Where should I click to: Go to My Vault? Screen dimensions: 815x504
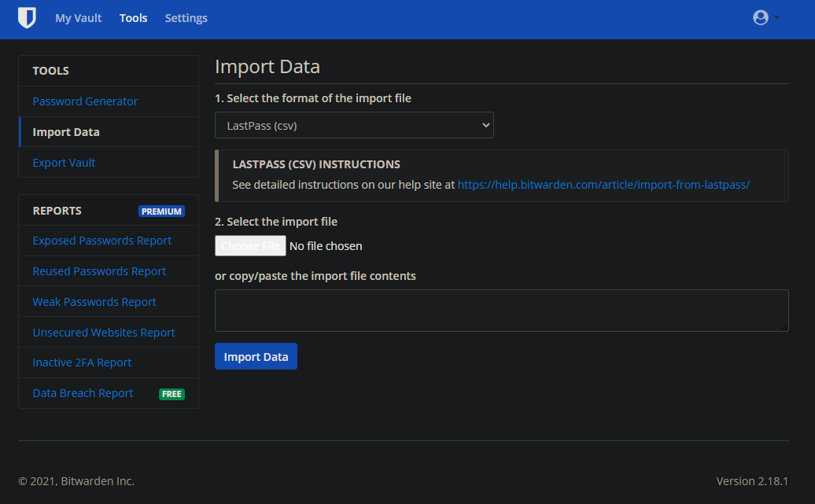(78, 17)
